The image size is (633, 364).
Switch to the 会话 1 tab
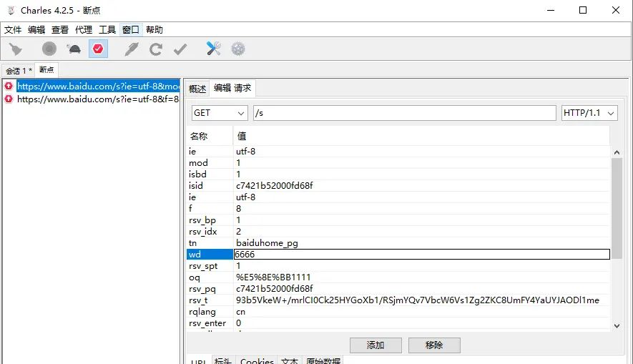pyautogui.click(x=19, y=71)
